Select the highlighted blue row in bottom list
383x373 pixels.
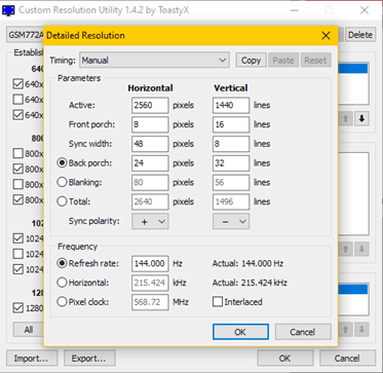(353, 289)
